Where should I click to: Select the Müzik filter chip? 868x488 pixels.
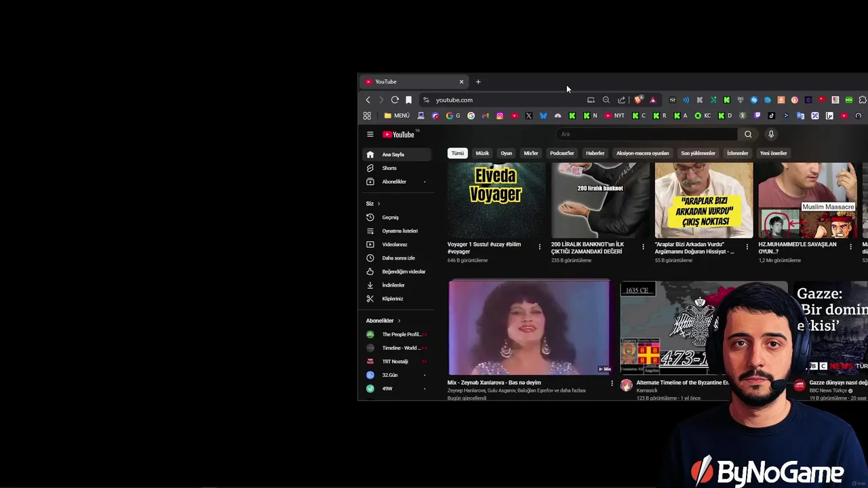coord(482,153)
